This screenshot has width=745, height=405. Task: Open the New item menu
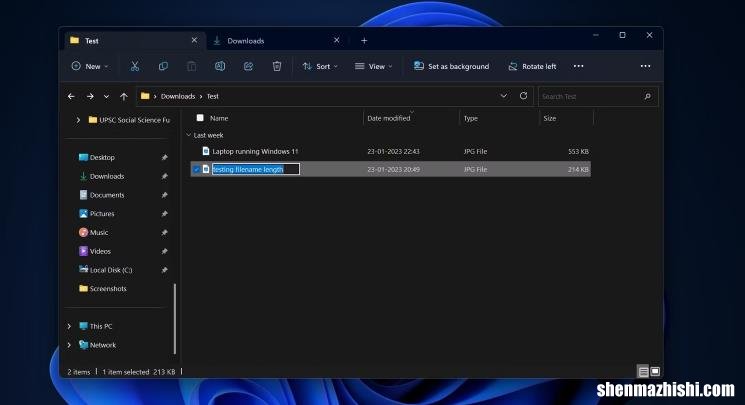[90, 66]
